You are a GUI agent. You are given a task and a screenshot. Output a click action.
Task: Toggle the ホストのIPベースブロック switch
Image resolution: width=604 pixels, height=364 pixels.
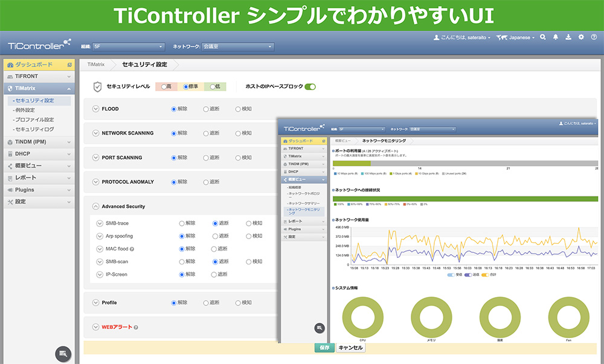[310, 86]
